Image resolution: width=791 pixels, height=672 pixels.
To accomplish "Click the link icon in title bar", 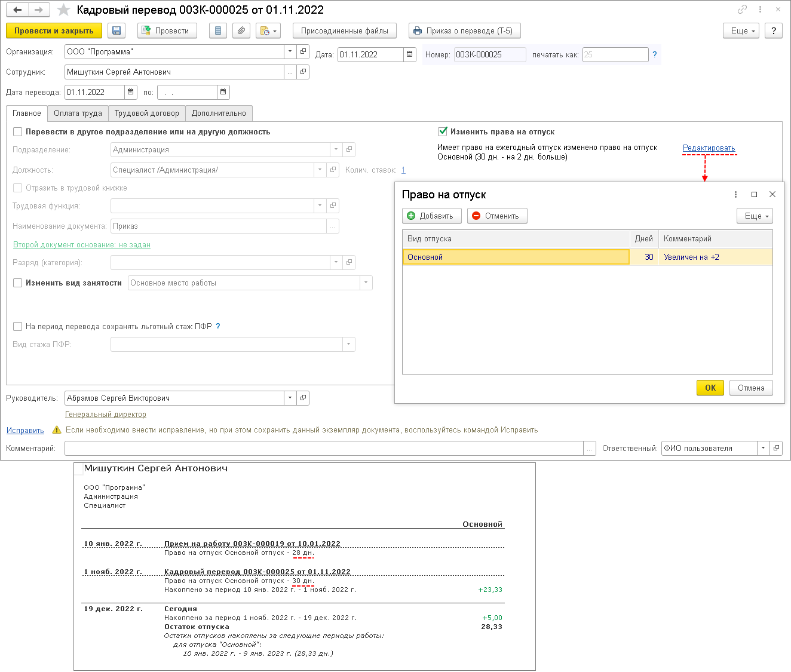I will 742,10.
